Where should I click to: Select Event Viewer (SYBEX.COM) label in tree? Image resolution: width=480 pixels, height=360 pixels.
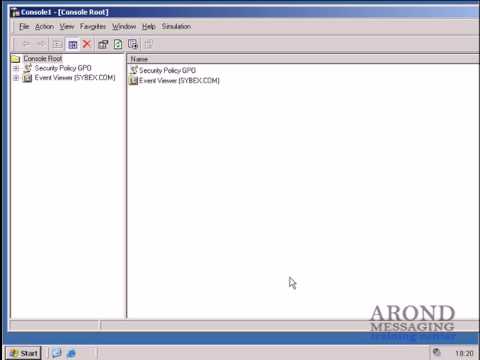[x=75, y=78]
